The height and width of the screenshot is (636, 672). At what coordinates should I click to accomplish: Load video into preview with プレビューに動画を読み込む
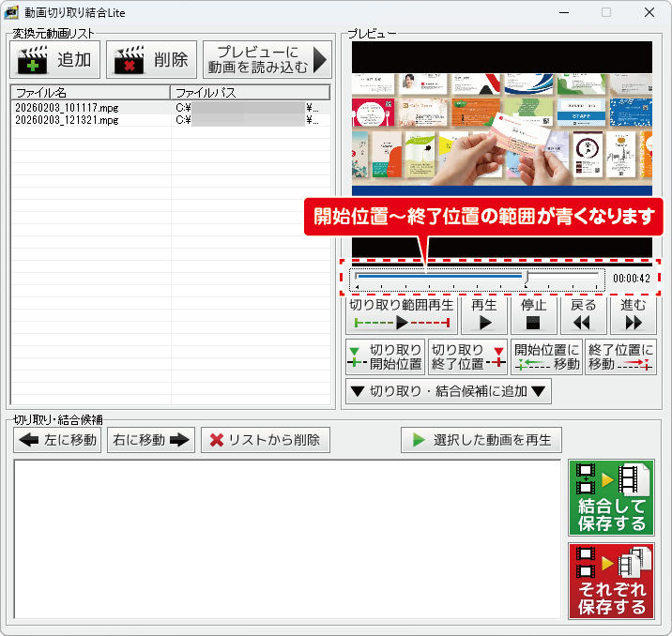coord(267,60)
